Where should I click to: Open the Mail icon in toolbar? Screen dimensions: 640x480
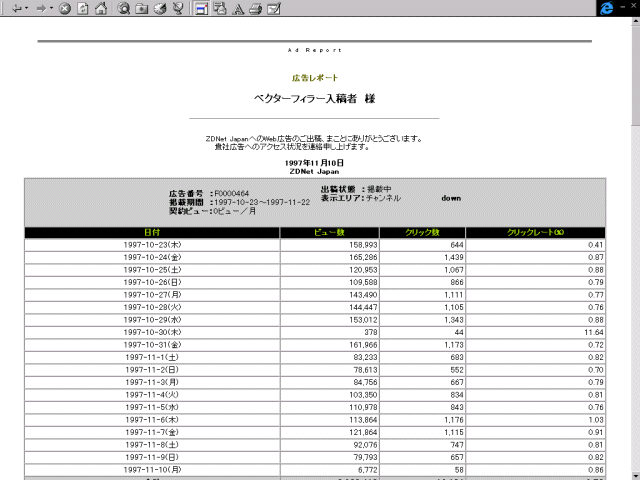(220, 8)
